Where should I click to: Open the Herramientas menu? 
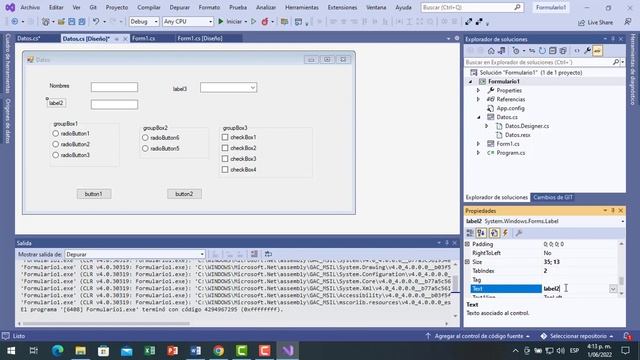[302, 7]
